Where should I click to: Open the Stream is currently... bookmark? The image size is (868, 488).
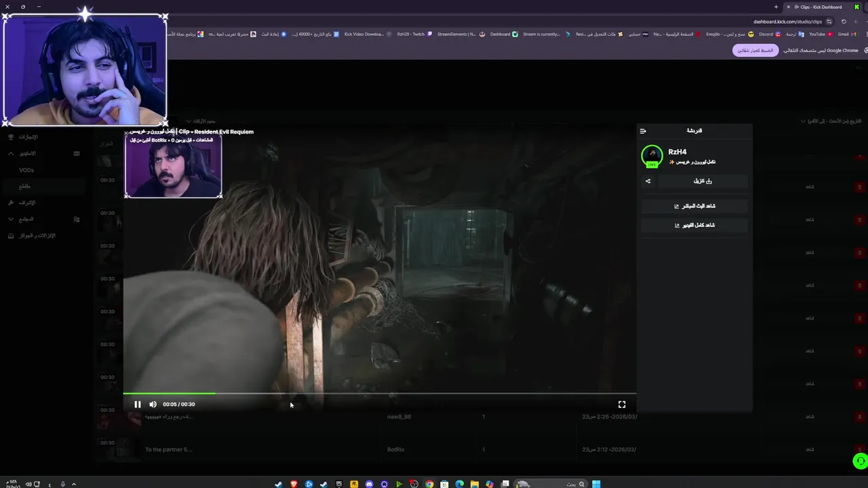click(546, 34)
